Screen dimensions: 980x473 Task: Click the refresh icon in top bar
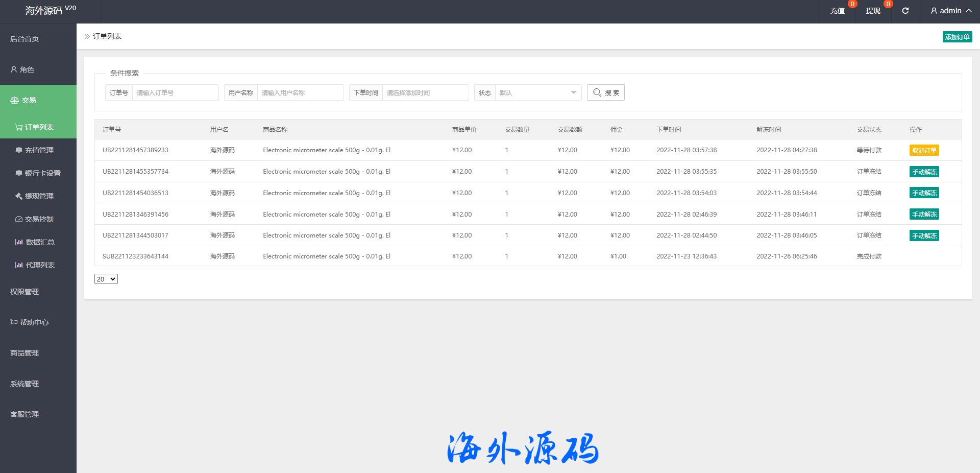tap(905, 11)
